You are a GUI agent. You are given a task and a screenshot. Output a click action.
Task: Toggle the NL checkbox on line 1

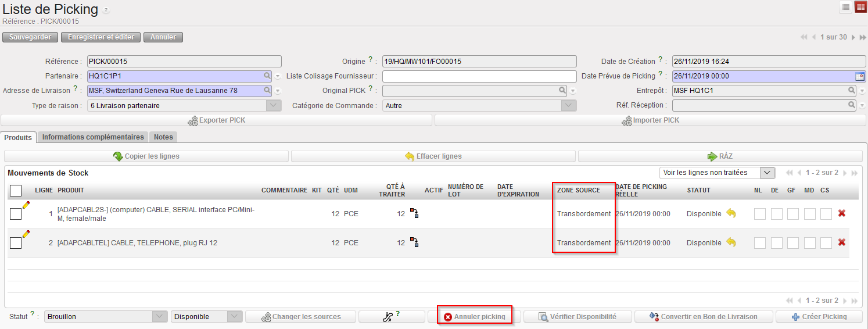pos(759,214)
